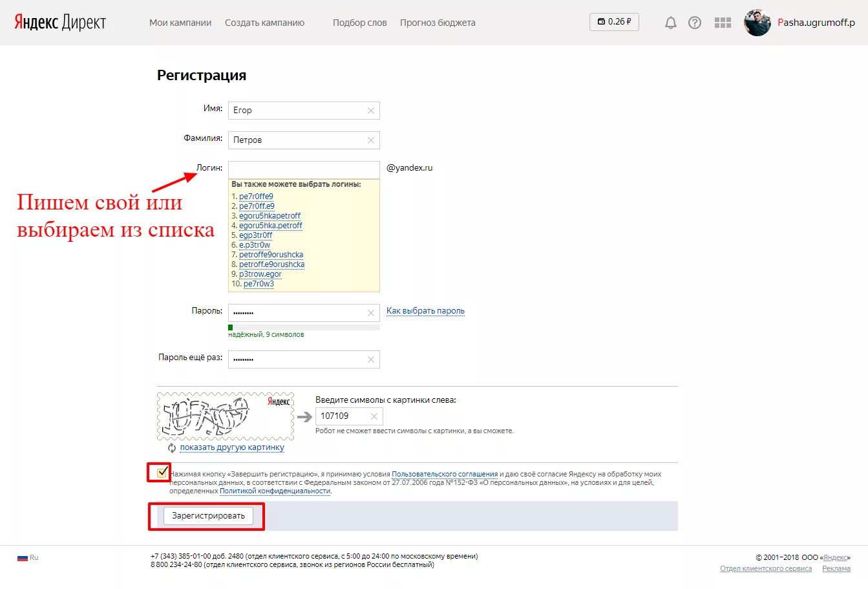This screenshot has height=589, width=868.
Task: Open Пользовательского соглашения link
Action: [x=445, y=474]
